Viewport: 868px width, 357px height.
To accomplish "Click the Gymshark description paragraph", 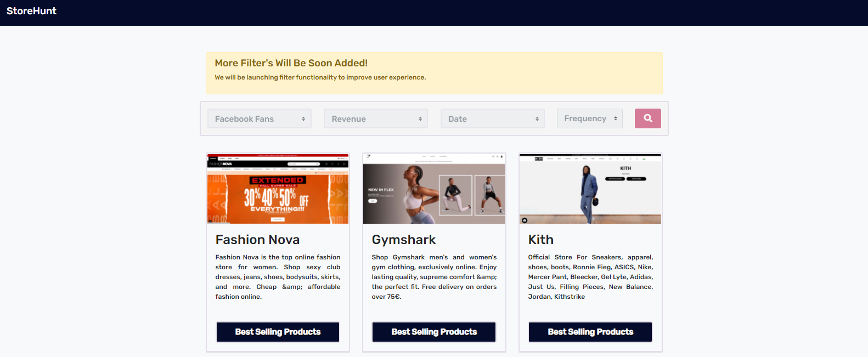I will click(x=434, y=277).
